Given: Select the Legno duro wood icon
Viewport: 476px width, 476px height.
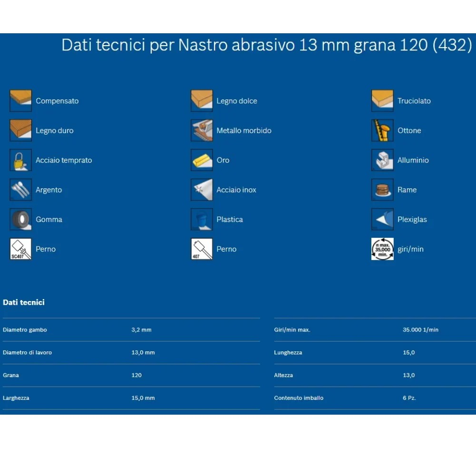Looking at the screenshot, I should [20, 130].
